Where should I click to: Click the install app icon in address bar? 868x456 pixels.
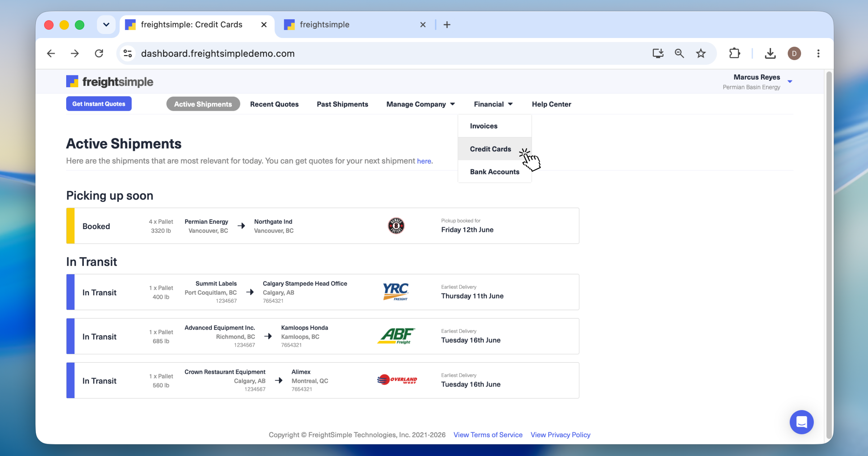658,54
